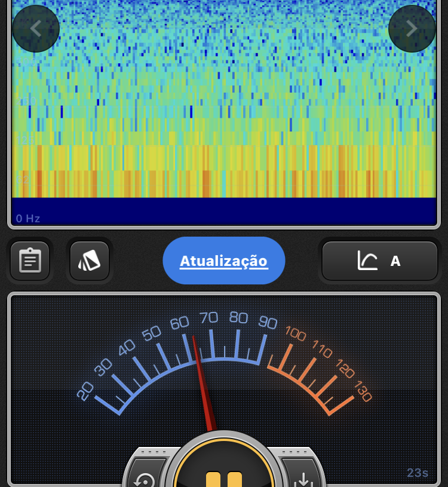
Task: Go to next graph with right arrow
Action: 412,29
